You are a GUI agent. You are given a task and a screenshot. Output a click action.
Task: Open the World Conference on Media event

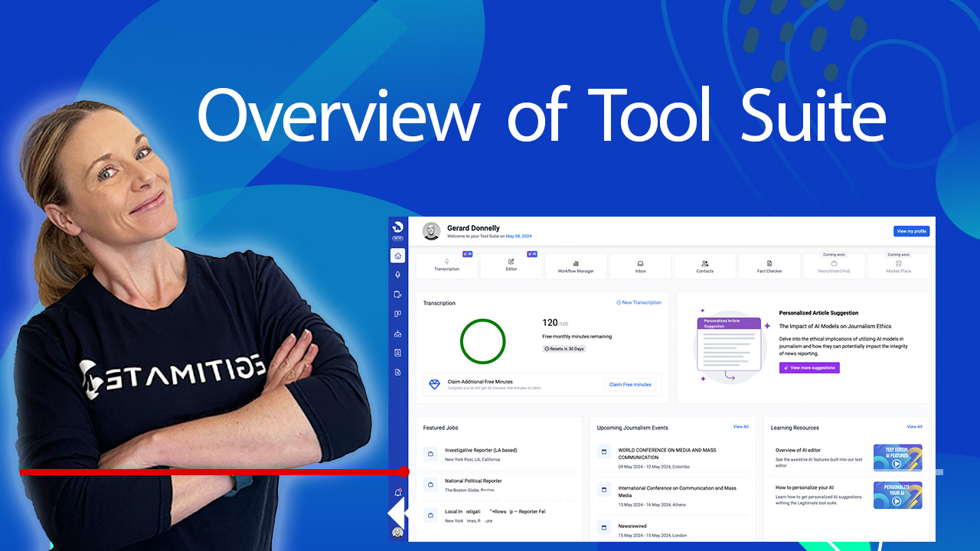(667, 454)
